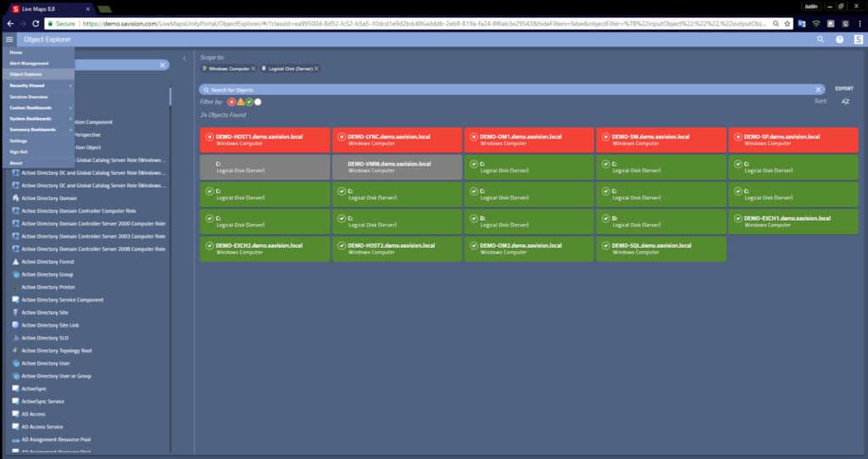
Task: Click critical status icon on DEMO-HOST1 tile
Action: (210, 137)
